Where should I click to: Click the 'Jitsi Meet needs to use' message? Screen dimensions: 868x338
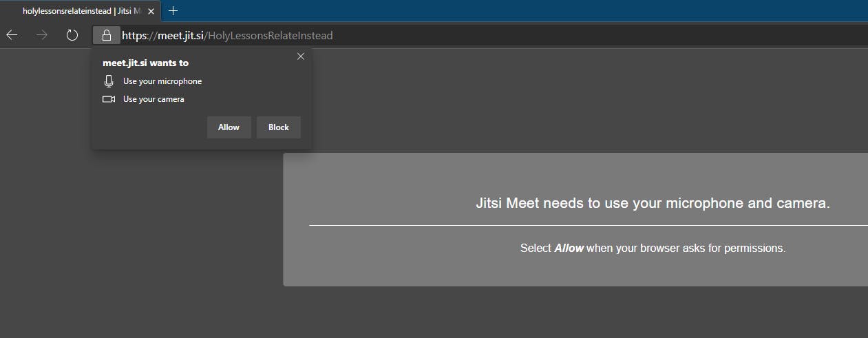(x=653, y=203)
